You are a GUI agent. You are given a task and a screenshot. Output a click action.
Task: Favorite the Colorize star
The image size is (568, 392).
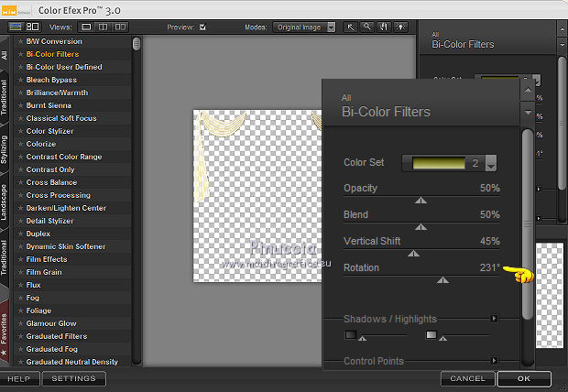coord(20,144)
